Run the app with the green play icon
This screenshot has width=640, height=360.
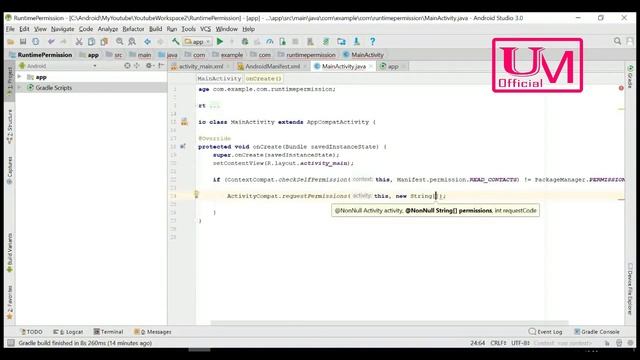[x=220, y=42]
